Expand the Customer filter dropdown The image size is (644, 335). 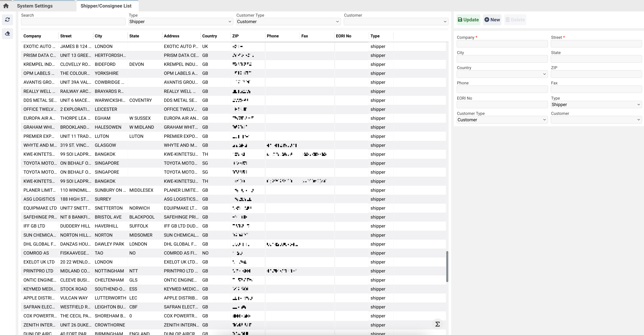(396, 22)
